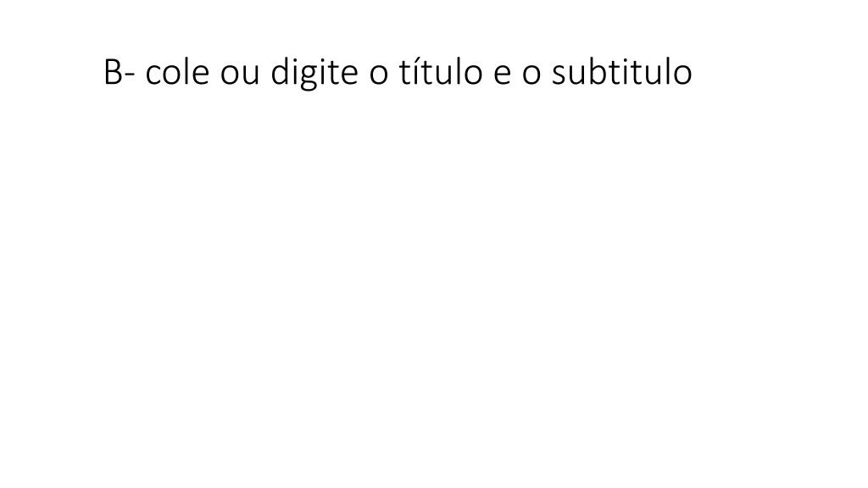Select the word "cole" in title
This screenshot has width=868, height=488.
pos(177,73)
